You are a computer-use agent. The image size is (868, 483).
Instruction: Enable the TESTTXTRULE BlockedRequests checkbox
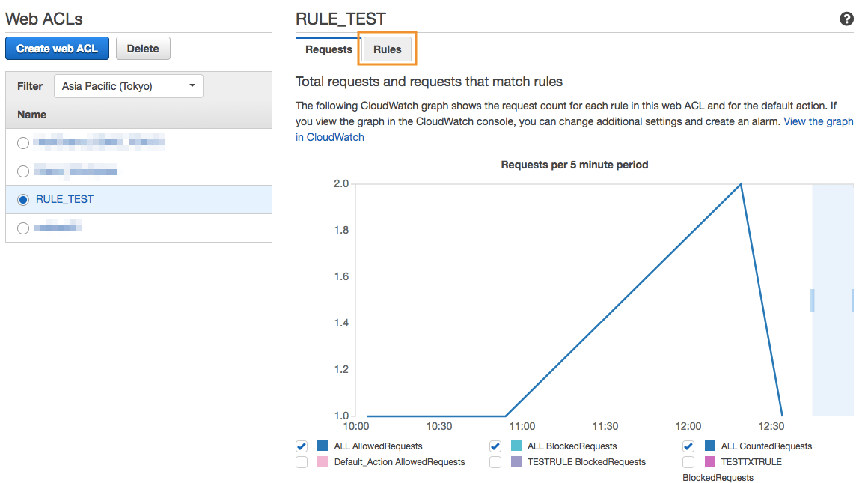tap(689, 462)
